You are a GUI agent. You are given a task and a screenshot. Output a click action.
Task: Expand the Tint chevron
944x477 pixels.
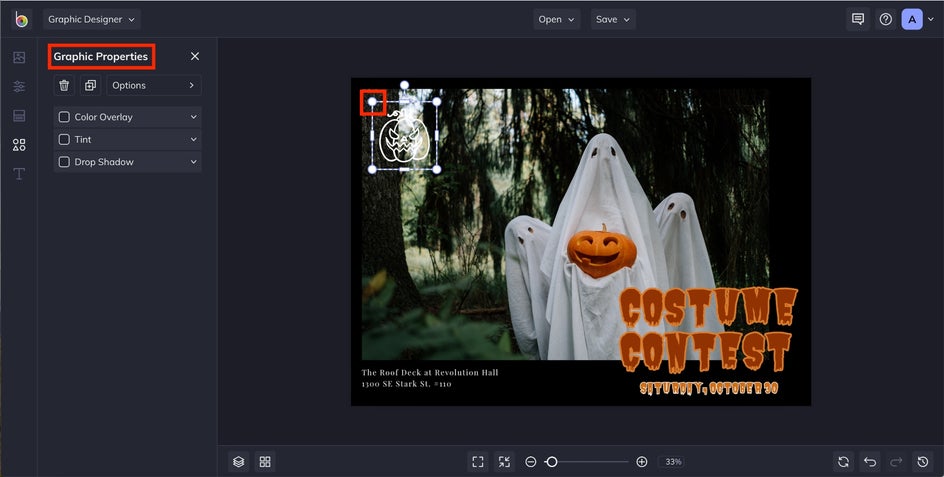[193, 139]
